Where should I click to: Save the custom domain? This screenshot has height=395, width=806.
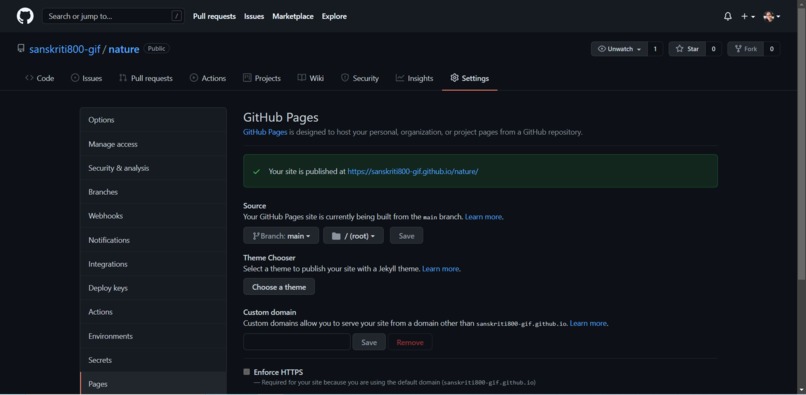(x=369, y=342)
